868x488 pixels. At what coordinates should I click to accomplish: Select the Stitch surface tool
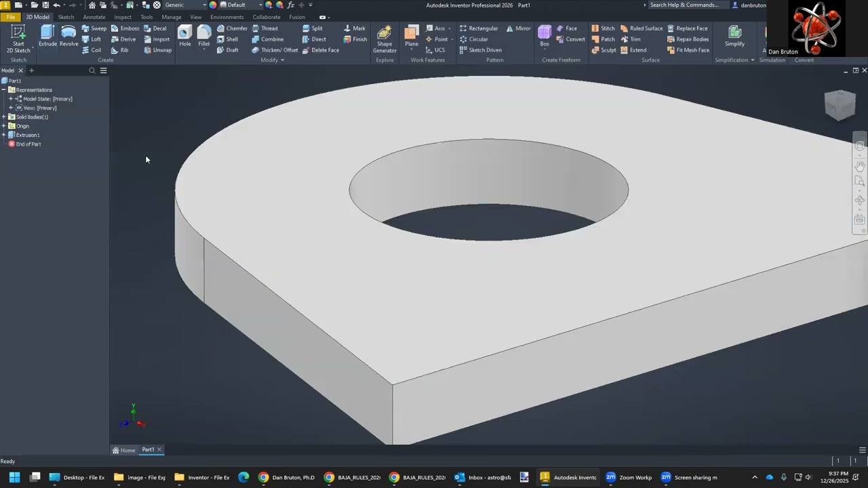[603, 28]
